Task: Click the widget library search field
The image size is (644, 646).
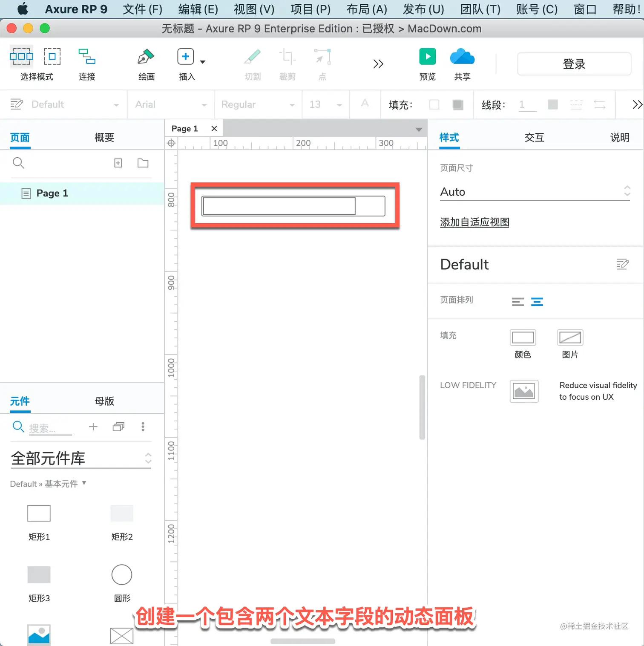Action: [x=50, y=428]
